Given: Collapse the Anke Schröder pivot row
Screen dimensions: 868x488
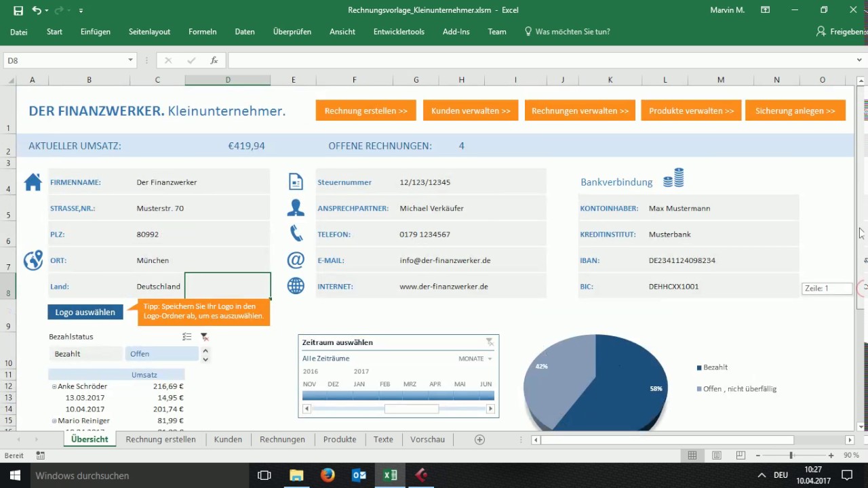Looking at the screenshot, I should 54,386.
